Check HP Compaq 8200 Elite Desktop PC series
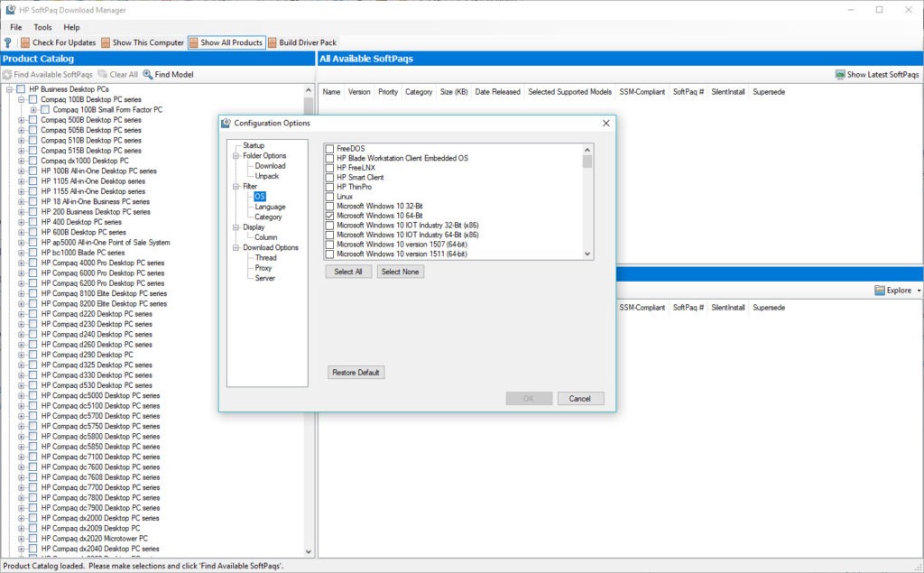The width and height of the screenshot is (924, 573). tap(32, 303)
